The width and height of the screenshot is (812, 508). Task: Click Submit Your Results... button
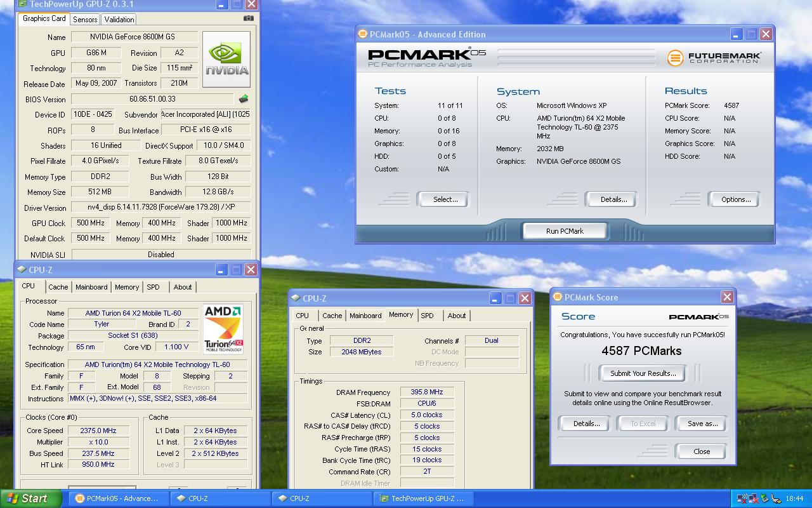[x=643, y=373]
